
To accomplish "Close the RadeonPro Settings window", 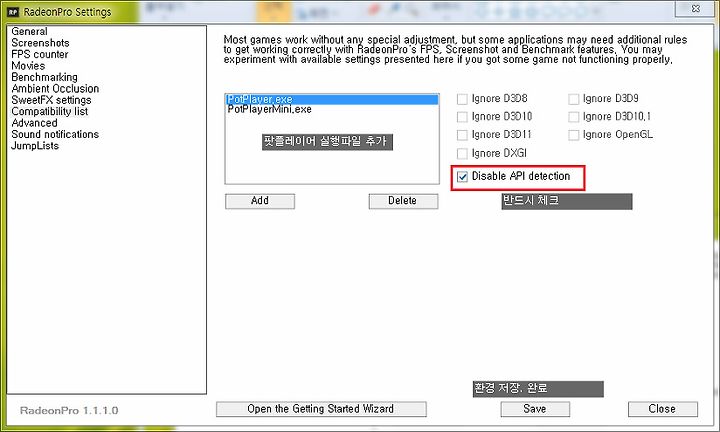I will click(695, 8).
